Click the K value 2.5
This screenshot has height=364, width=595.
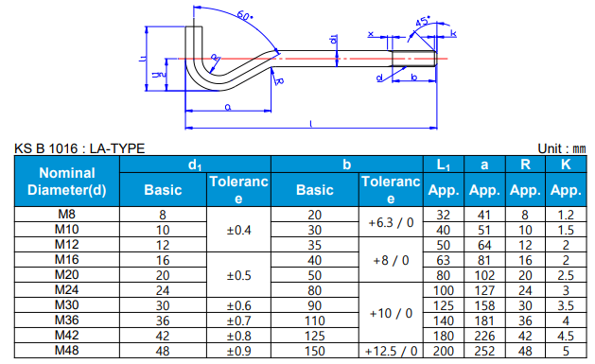pyautogui.click(x=566, y=276)
